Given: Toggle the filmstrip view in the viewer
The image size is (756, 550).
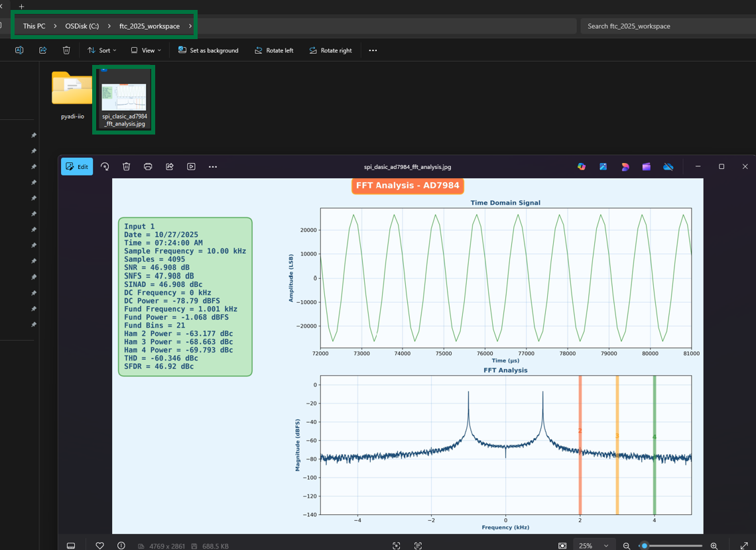Looking at the screenshot, I should coord(71,545).
